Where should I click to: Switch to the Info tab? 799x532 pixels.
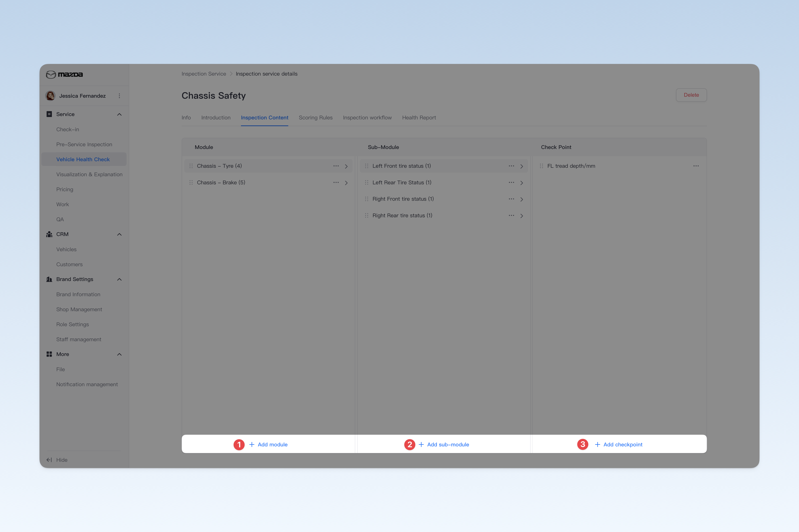pyautogui.click(x=186, y=117)
